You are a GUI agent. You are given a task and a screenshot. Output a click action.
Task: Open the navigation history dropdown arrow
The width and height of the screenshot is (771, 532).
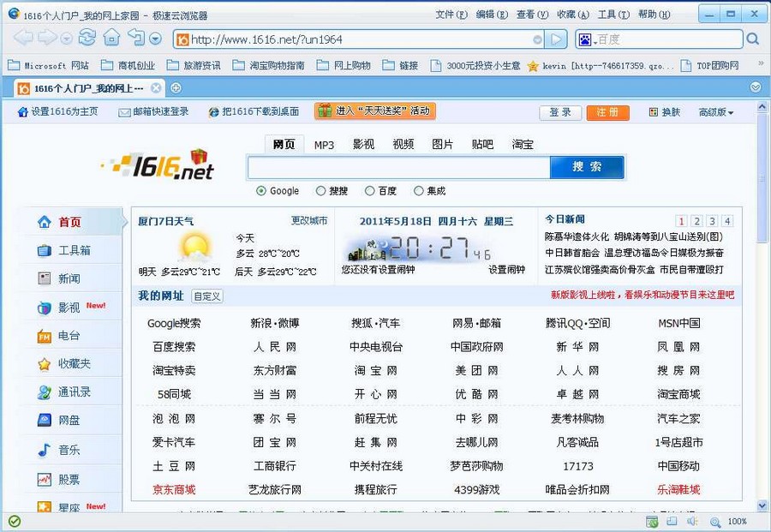point(67,39)
